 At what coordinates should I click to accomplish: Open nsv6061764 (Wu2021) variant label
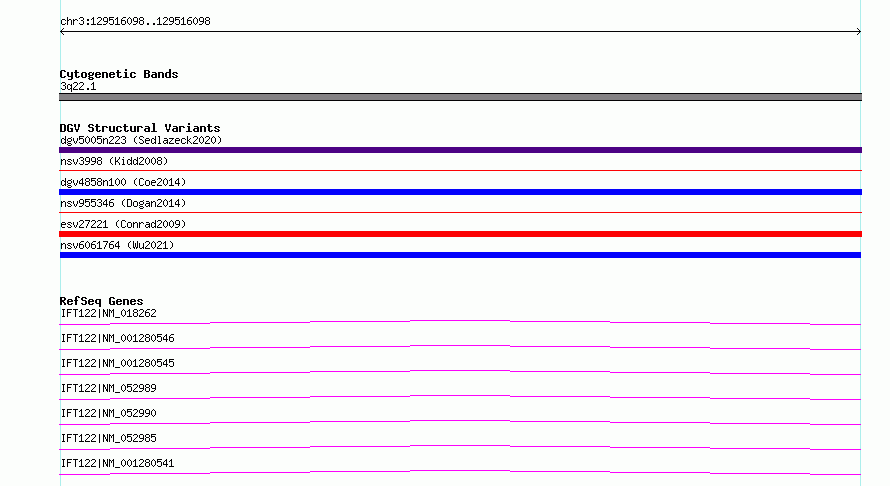click(117, 245)
